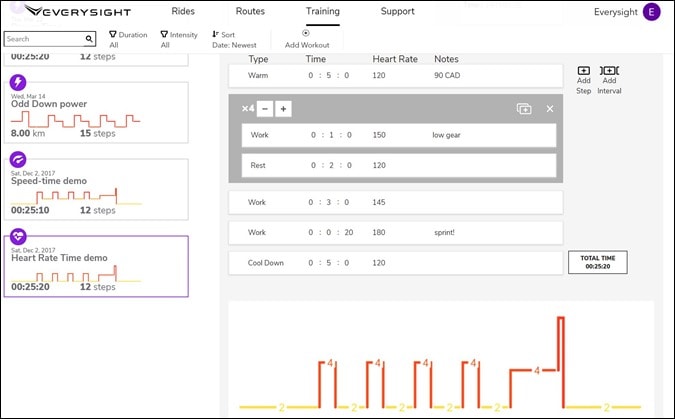Click the workout Search field
Screen dimensions: 675x419
[x=44, y=39]
